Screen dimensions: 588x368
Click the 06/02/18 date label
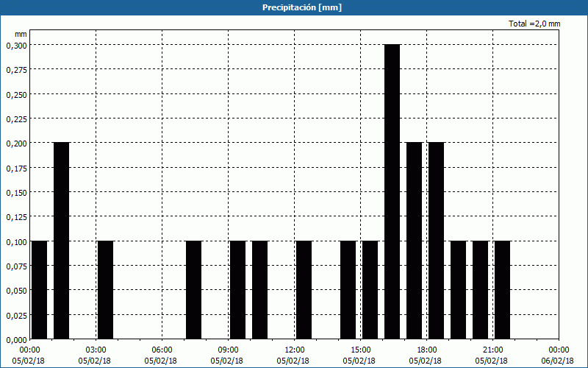pyautogui.click(x=558, y=361)
